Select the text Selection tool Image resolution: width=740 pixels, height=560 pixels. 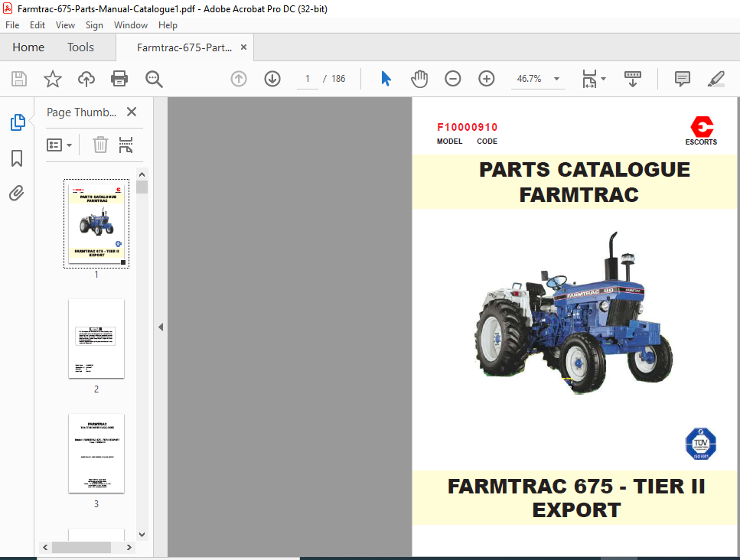coord(385,78)
